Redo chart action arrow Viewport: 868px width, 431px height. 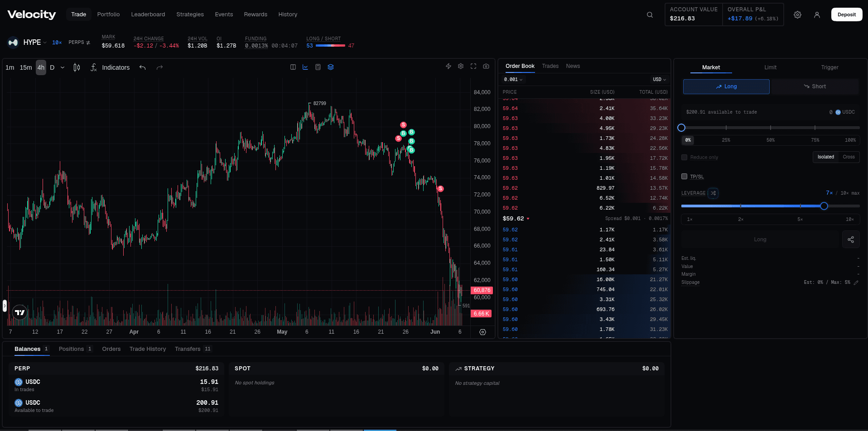[159, 67]
